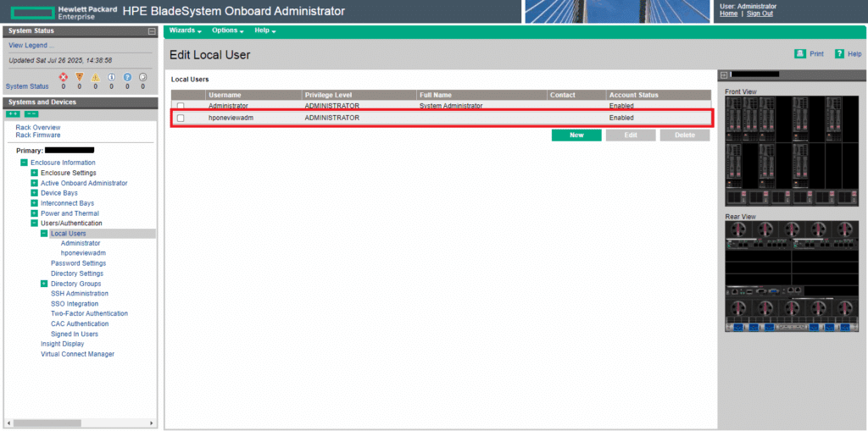
Task: Open the System Status link
Action: [x=27, y=86]
